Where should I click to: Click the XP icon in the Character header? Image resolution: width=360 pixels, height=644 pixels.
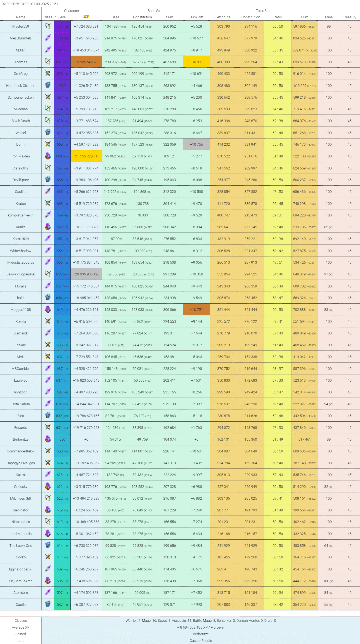pyautogui.click(x=86, y=17)
